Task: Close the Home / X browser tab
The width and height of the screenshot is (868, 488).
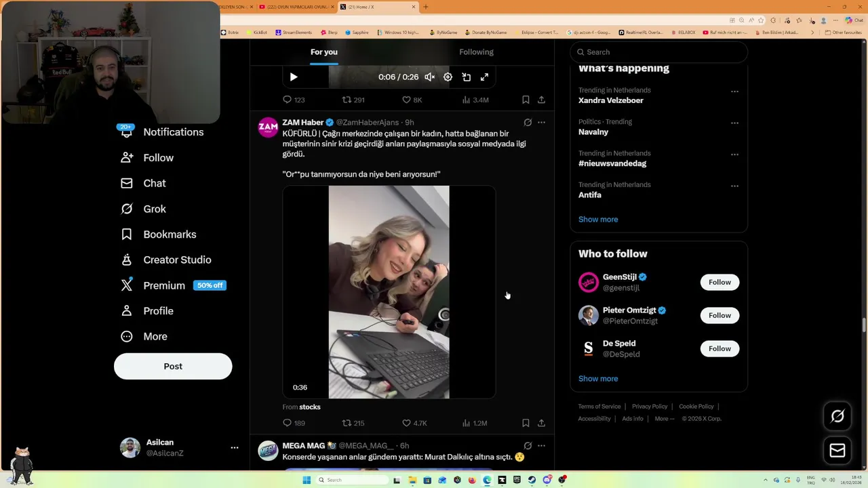Action: 414,7
